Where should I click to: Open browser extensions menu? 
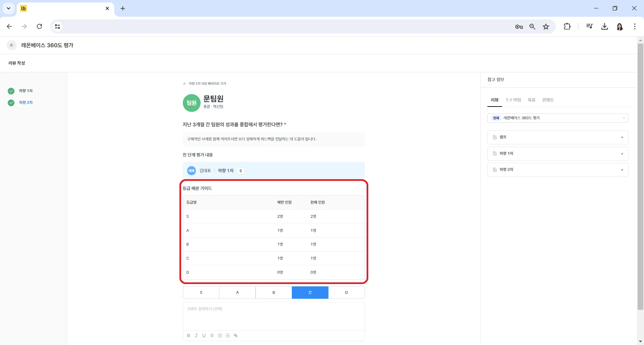(x=567, y=26)
